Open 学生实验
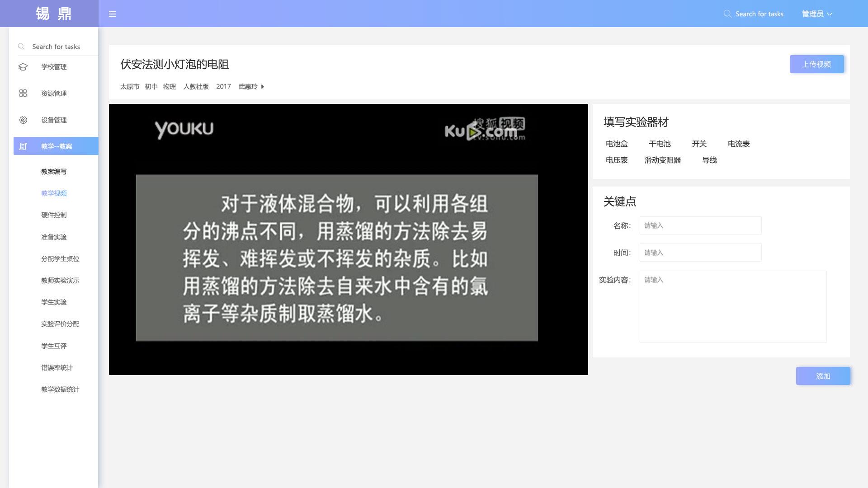Viewport: 868px width, 488px height. (x=54, y=302)
